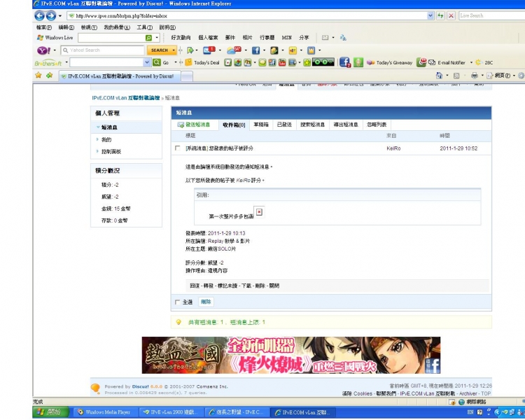Click the 刪除 delete button below the message
This screenshot has width=525, height=420.
coord(206,302)
